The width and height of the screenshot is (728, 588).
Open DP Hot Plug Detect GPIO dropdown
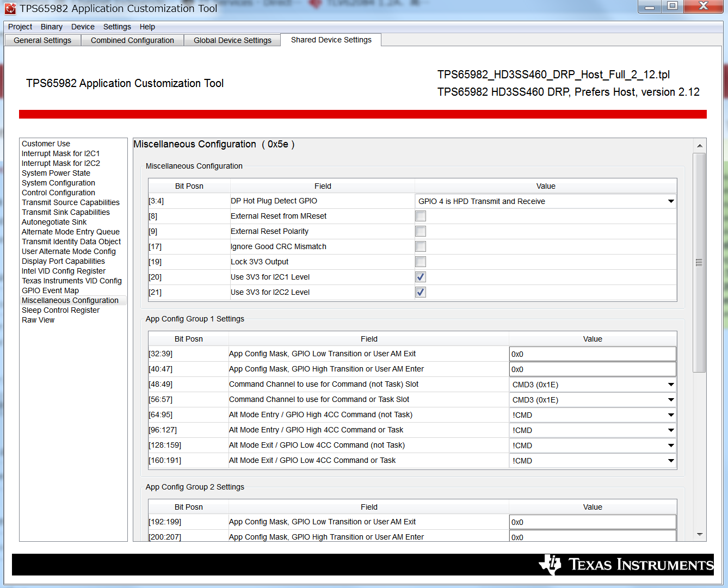[x=546, y=201]
